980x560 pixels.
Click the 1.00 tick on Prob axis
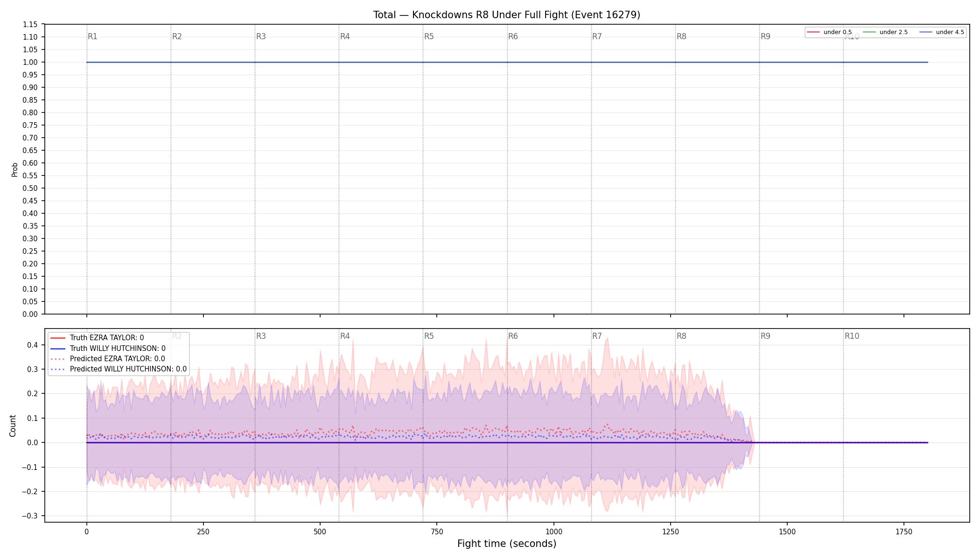[x=30, y=62]
